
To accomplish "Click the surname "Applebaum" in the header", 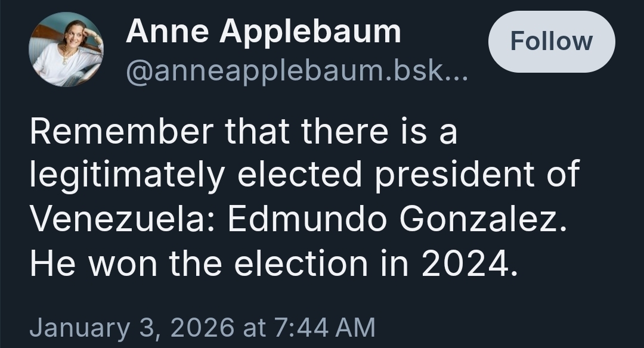I will tap(310, 32).
